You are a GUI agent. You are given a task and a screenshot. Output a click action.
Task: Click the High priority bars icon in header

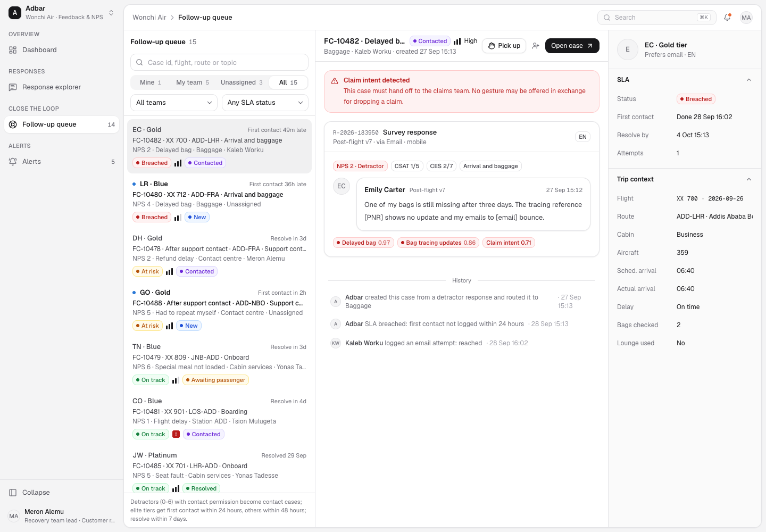457,41
